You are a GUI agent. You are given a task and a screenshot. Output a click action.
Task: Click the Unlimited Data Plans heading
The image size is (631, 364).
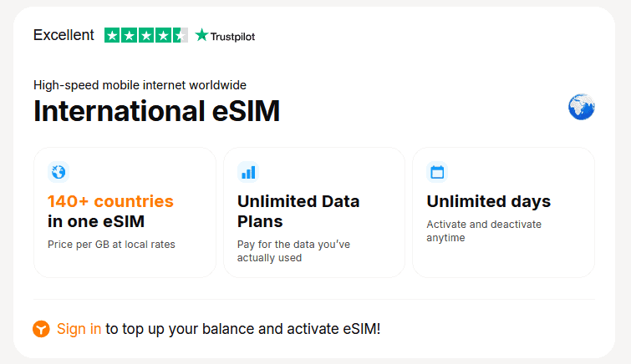[298, 211]
